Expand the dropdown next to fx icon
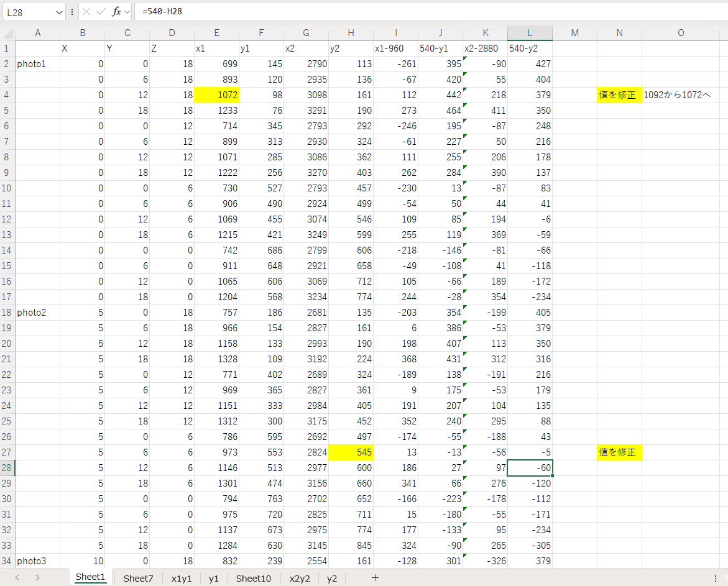The height and width of the screenshot is (586, 728). 127,12
